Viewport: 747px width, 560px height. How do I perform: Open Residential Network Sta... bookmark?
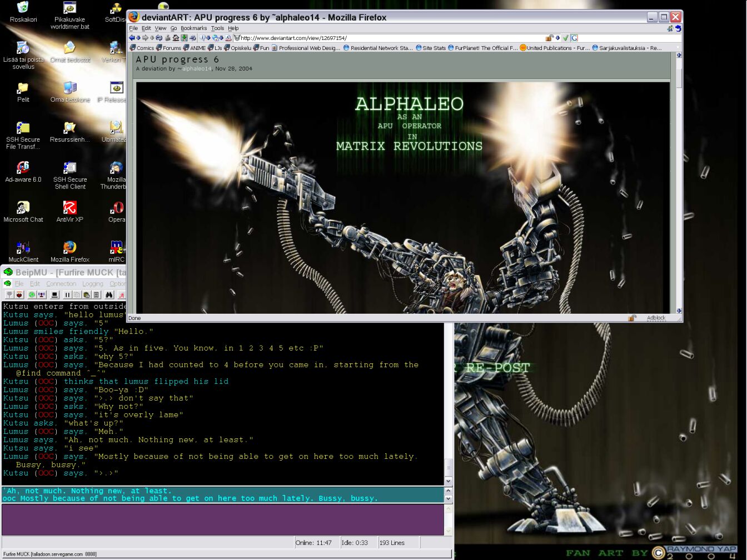tap(378, 48)
